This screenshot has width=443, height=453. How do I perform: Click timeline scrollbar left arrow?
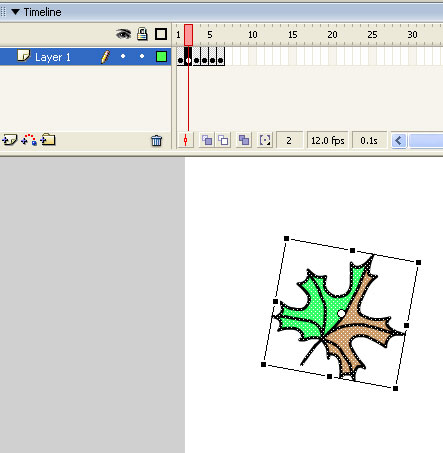[399, 141]
